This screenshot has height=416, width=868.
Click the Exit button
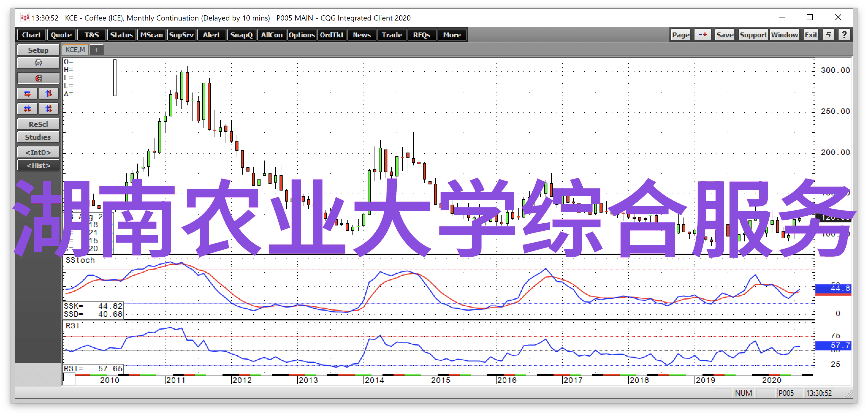(811, 35)
